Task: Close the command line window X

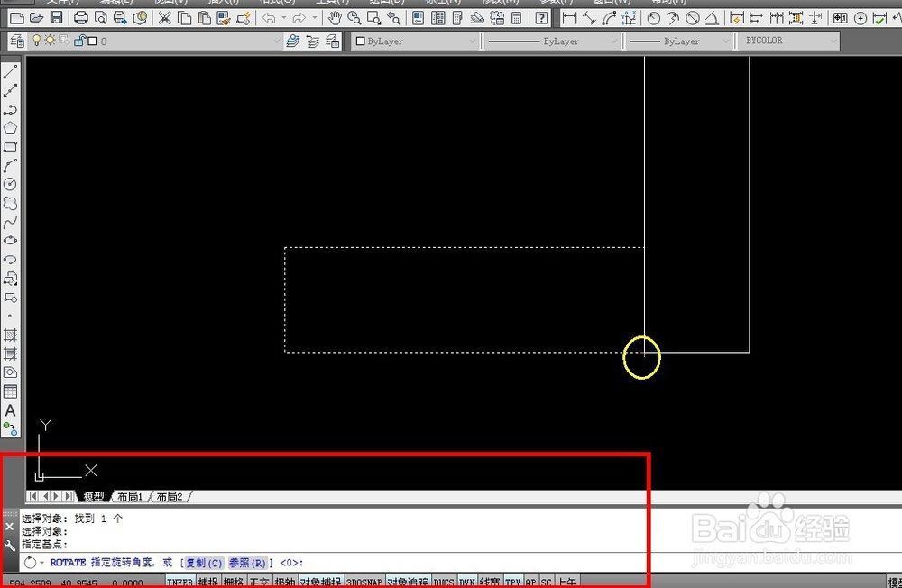Action: 9,527
